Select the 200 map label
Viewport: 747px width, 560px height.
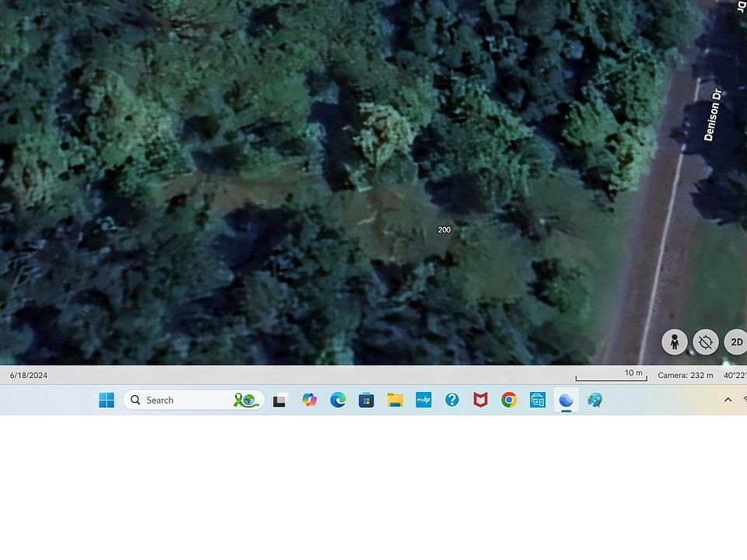[444, 229]
